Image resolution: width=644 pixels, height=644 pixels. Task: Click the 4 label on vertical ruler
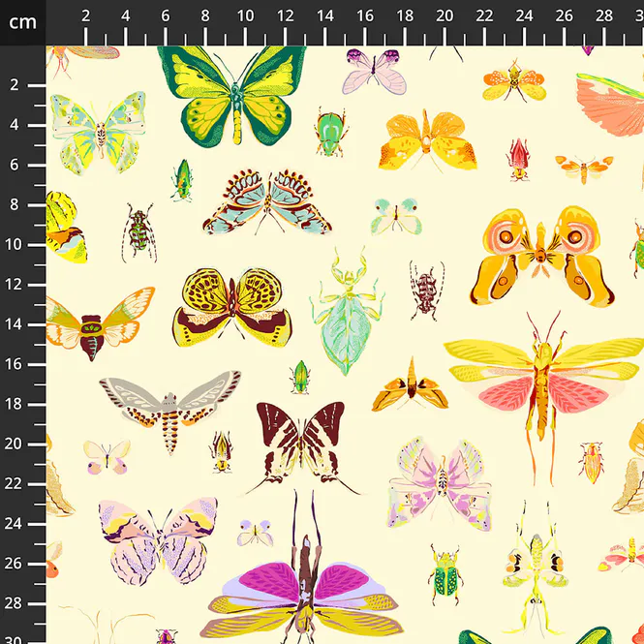[x=15, y=125]
